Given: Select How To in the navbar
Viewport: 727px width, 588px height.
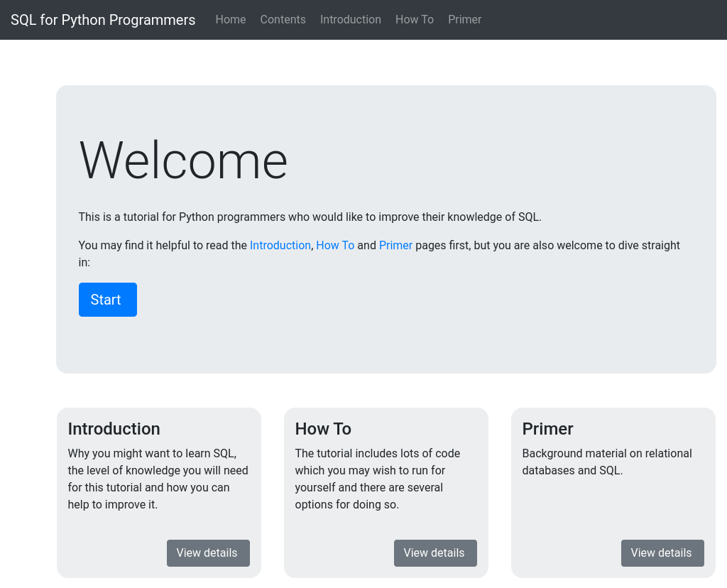Looking at the screenshot, I should point(414,19).
